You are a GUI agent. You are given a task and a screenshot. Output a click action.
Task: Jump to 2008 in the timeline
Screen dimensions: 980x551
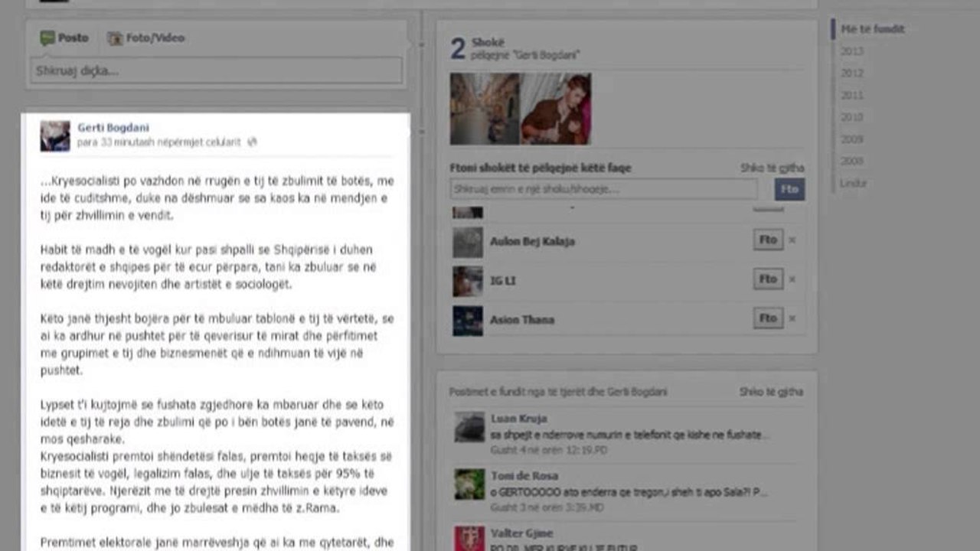click(852, 161)
